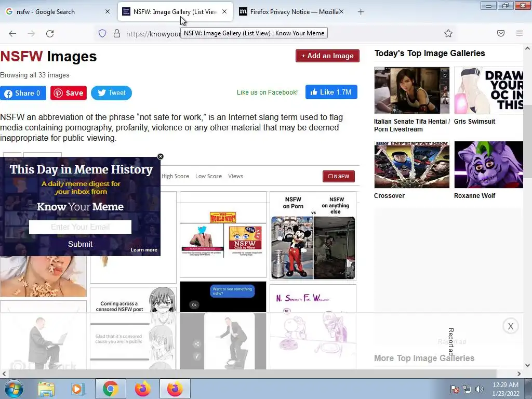Click the Crossover title link

point(389,196)
